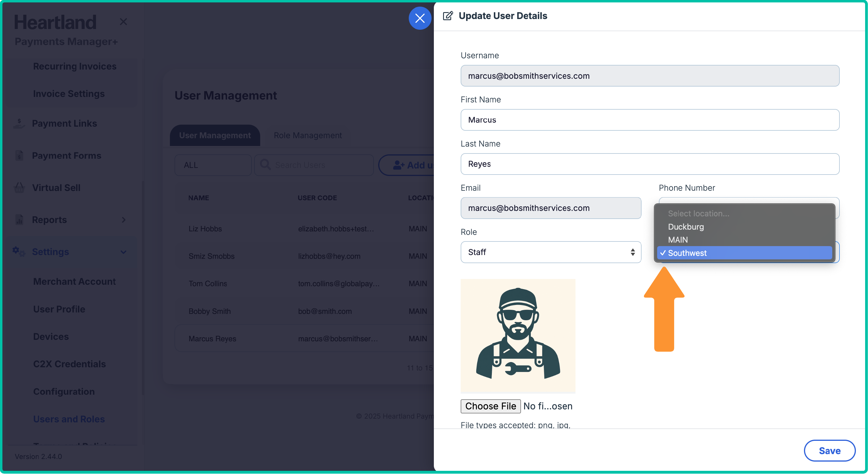Expand the Reports submenu chevron

click(x=124, y=220)
